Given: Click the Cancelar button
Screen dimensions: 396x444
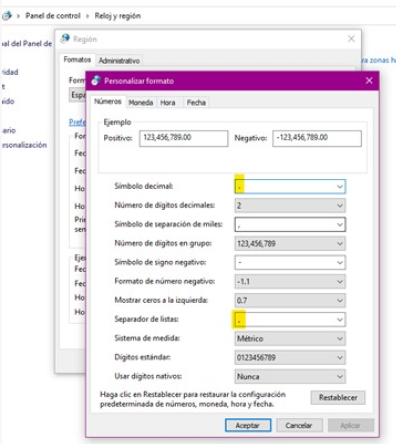Looking at the screenshot, I should [x=299, y=425].
